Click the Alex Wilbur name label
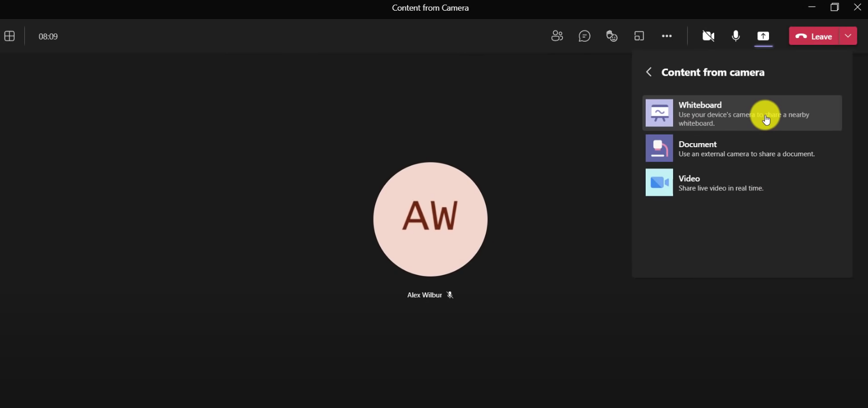Screen dimensions: 868x408 coord(424,295)
